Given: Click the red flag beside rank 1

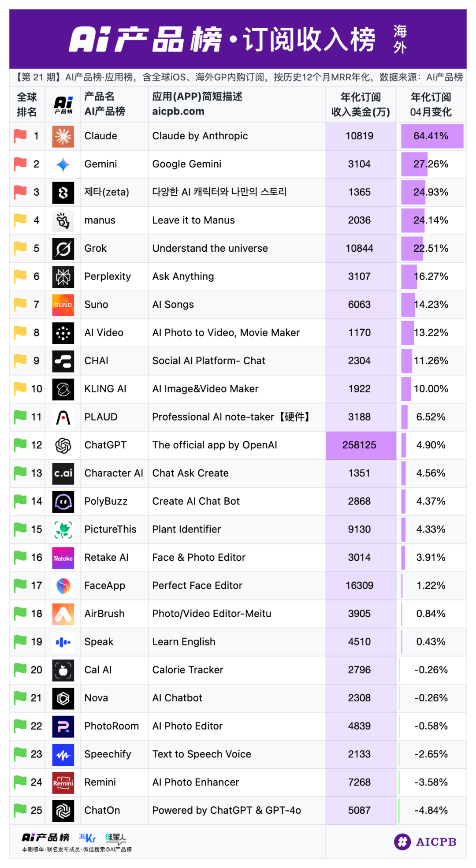Looking at the screenshot, I should point(20,136).
